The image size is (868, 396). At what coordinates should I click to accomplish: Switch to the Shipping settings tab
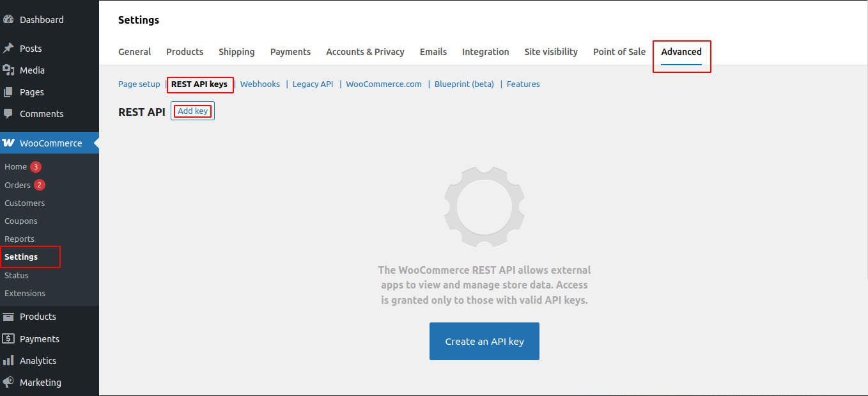[236, 52]
